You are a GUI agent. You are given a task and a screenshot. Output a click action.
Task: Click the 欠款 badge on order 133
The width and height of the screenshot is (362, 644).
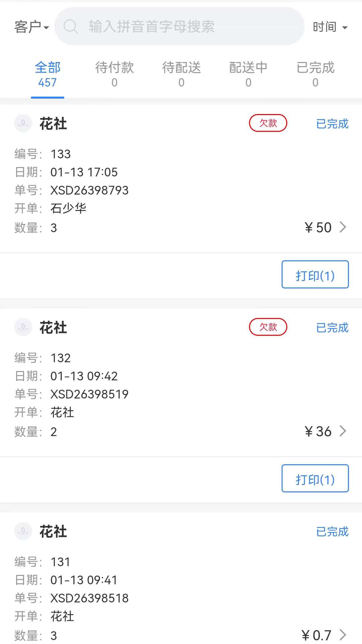point(268,123)
